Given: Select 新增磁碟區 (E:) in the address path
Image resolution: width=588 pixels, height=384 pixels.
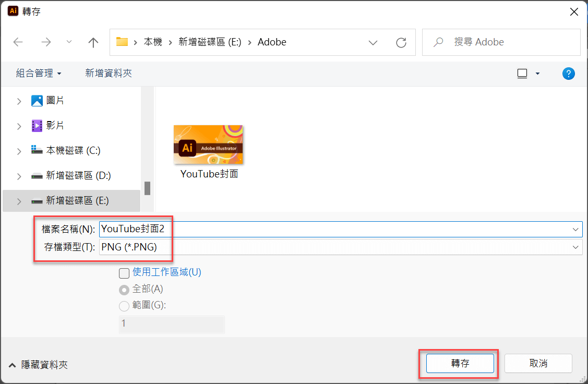Looking at the screenshot, I should tap(210, 42).
